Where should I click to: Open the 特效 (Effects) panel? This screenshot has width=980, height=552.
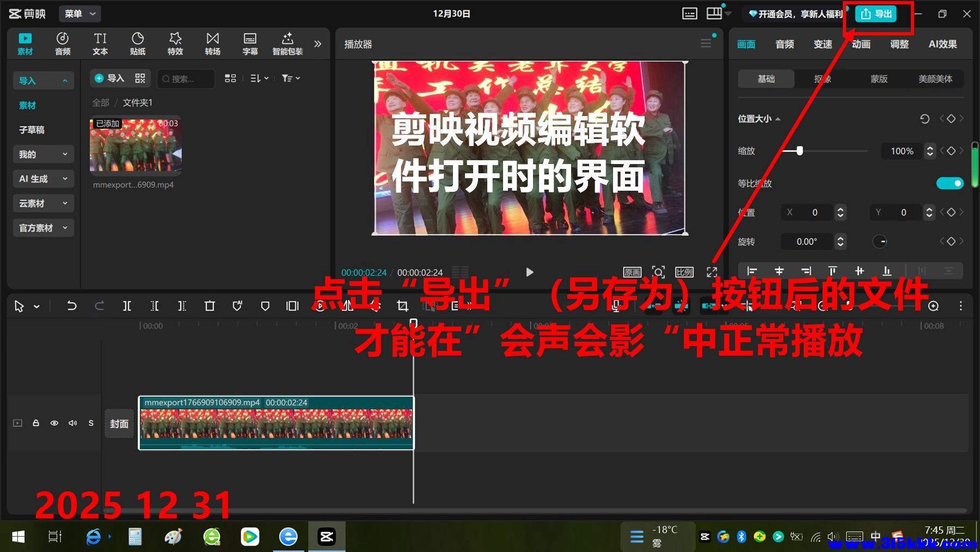click(175, 43)
